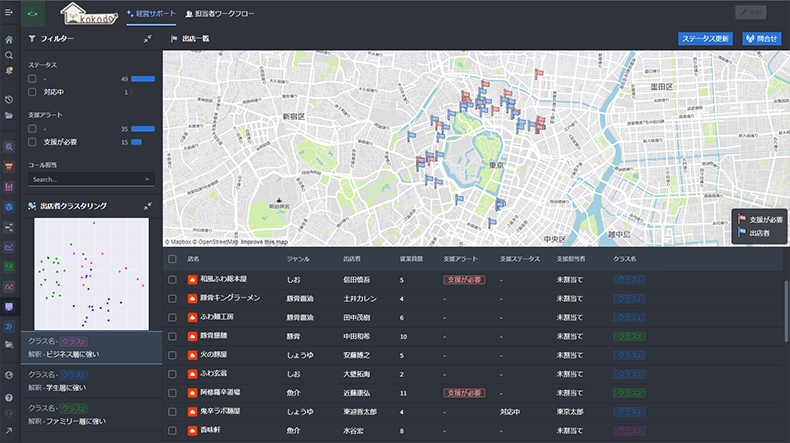
Task: Click the clustering scatter plot
Action: point(91,274)
